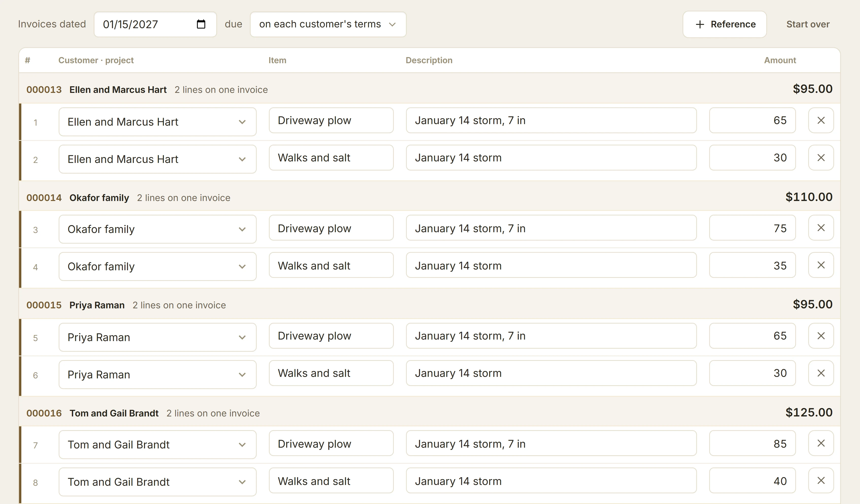Open the due terms dropdown

coord(328,24)
